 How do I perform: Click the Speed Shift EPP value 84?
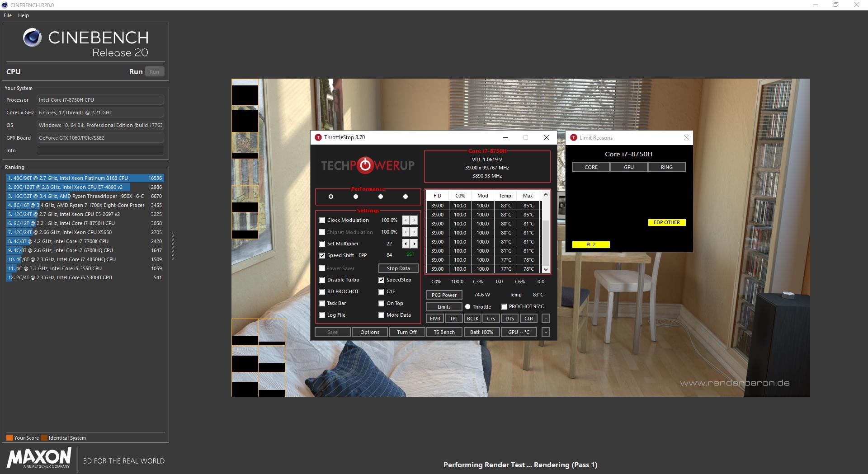(x=389, y=255)
